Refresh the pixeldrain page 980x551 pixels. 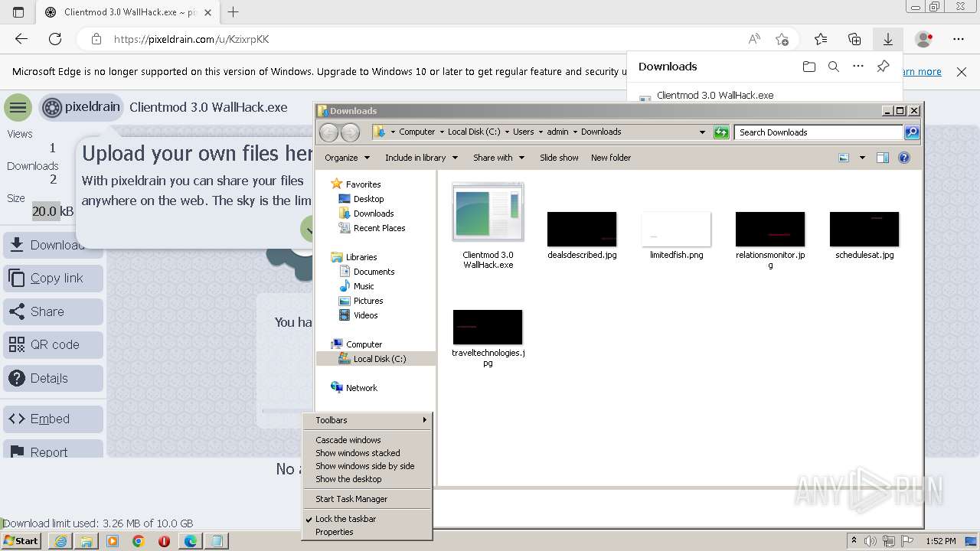click(x=55, y=39)
